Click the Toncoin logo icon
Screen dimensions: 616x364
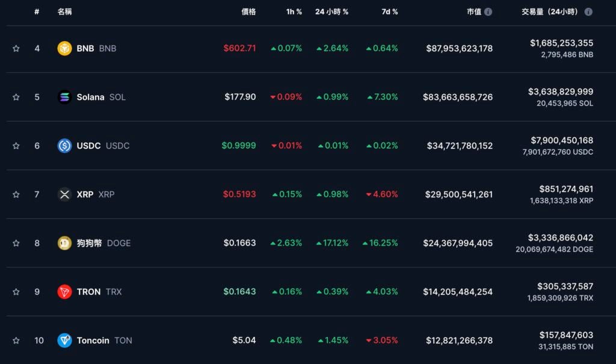coord(64,341)
